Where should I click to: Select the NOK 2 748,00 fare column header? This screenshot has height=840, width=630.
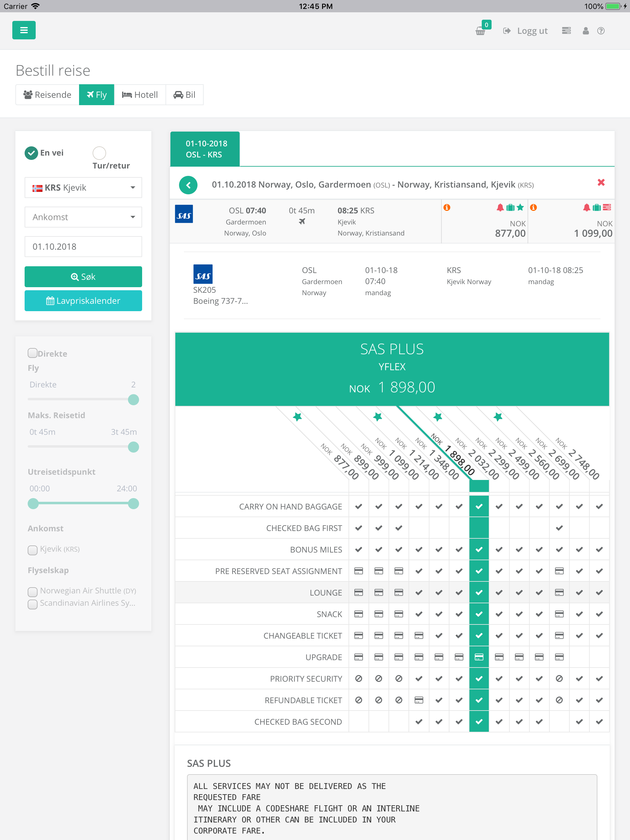pos(578,458)
